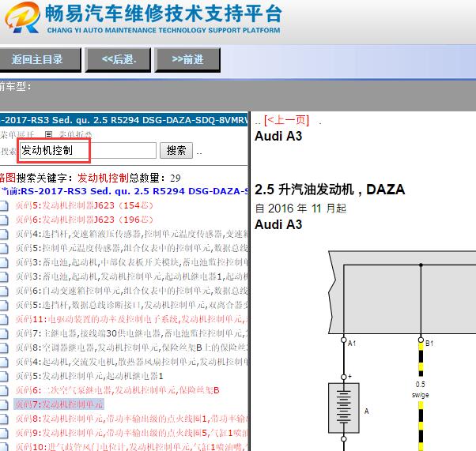Click the blue 当前:RS-2017-RS3 Sed. qu. link
The image size is (476, 451).
pyautogui.click(x=124, y=191)
